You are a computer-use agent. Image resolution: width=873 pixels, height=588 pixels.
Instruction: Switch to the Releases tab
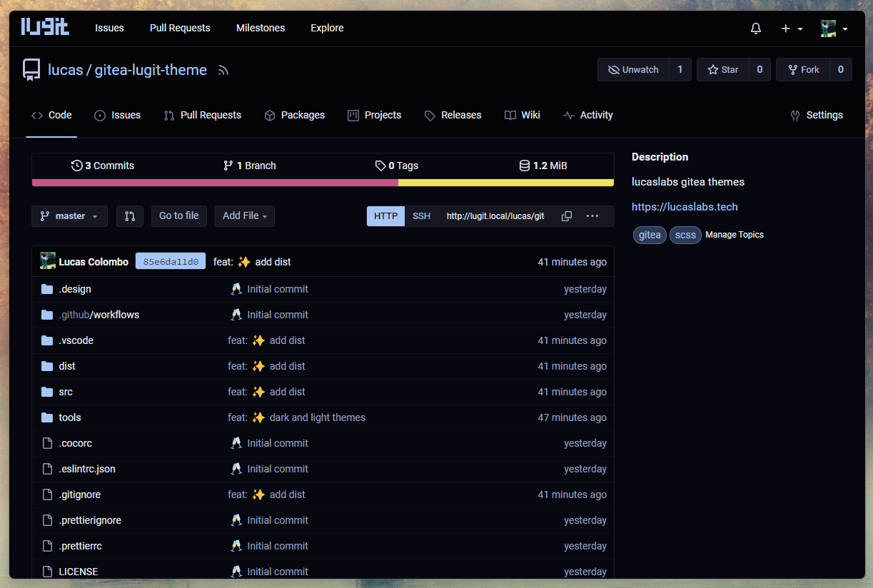453,116
